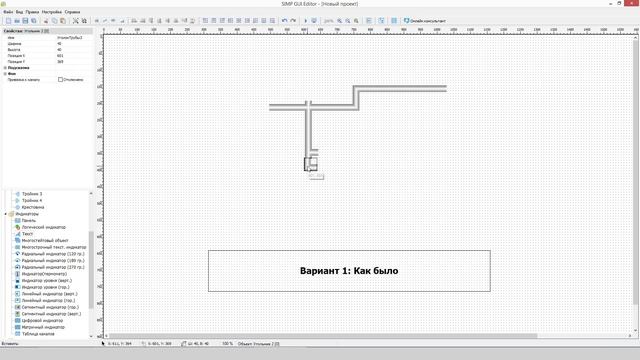The width and height of the screenshot is (640, 360).
Task: Open the Вид menu
Action: (x=19, y=12)
